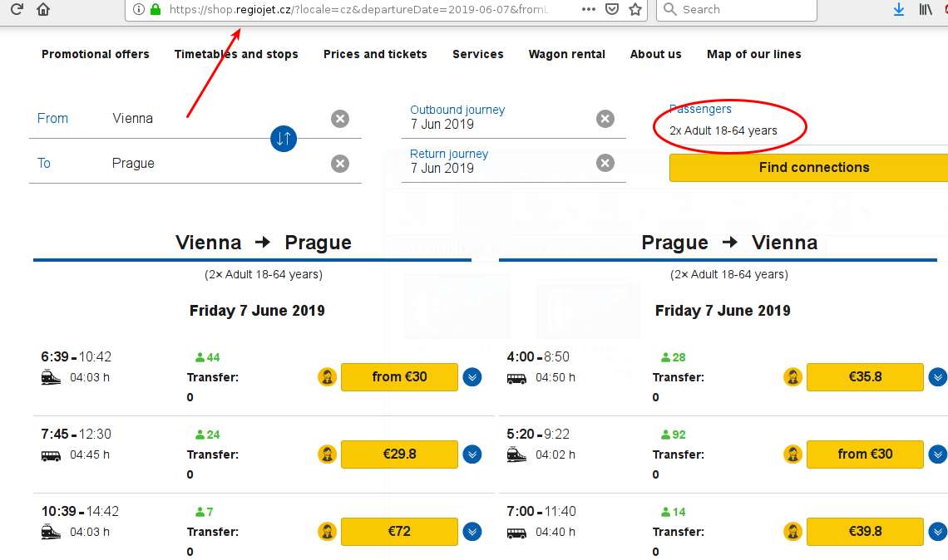948x560 pixels.
Task: Open the browser Downloads arrow
Action: click(x=899, y=10)
